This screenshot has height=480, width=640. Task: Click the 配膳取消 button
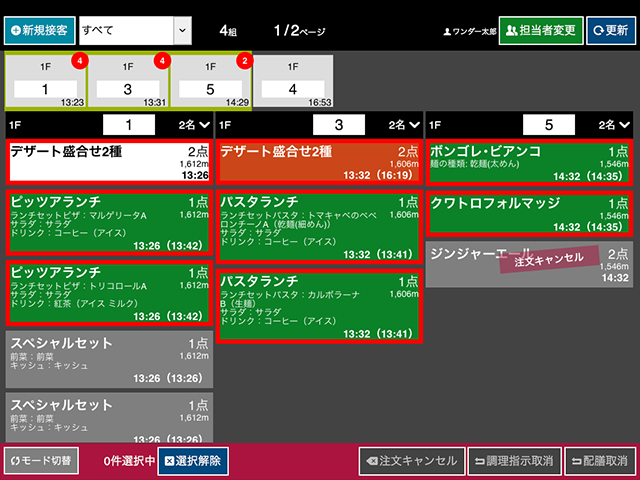[x=600, y=461]
